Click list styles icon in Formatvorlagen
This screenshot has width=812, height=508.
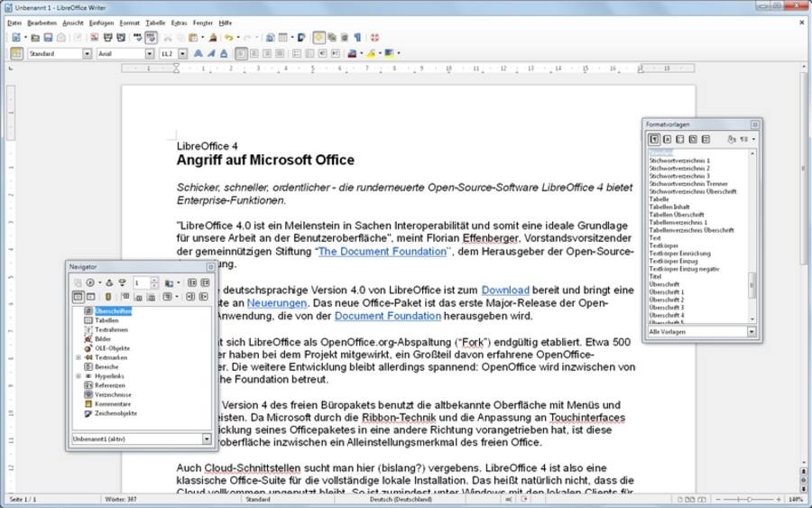click(706, 139)
